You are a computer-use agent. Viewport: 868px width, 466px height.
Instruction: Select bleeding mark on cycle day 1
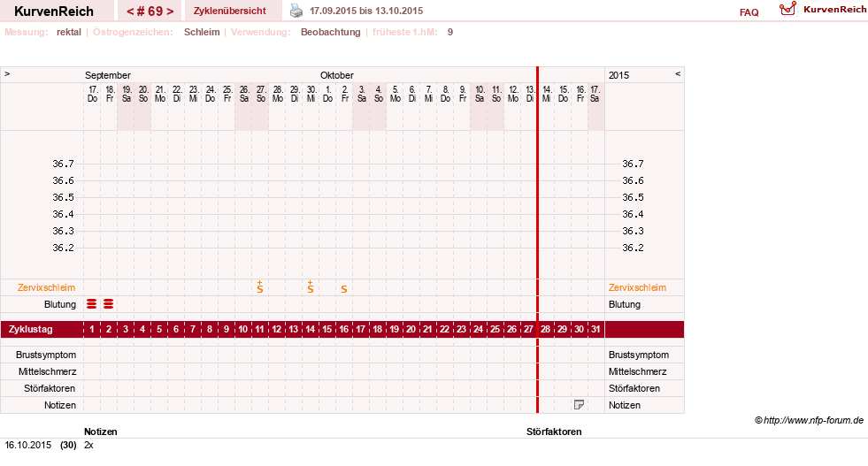pos(92,304)
